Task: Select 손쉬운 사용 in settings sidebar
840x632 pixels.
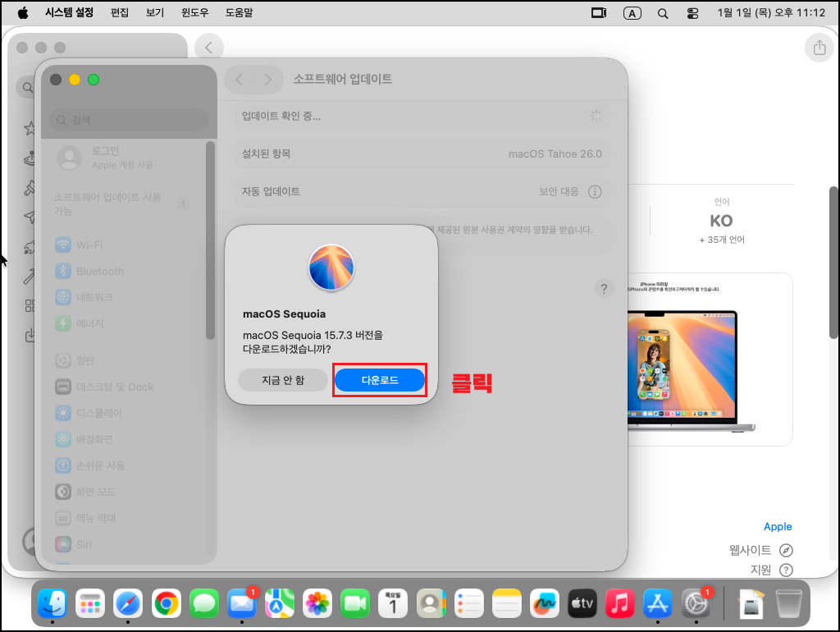Action: click(123, 465)
